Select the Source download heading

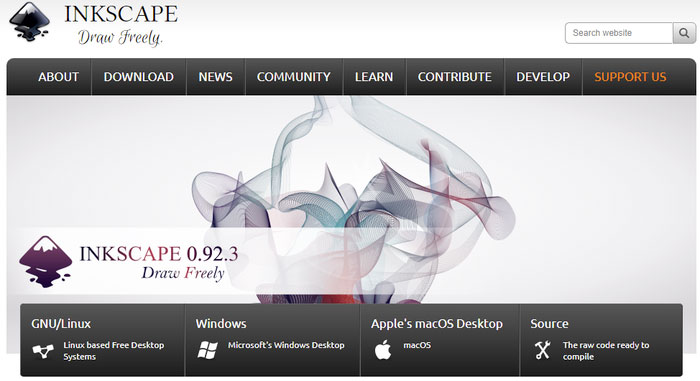(x=550, y=324)
